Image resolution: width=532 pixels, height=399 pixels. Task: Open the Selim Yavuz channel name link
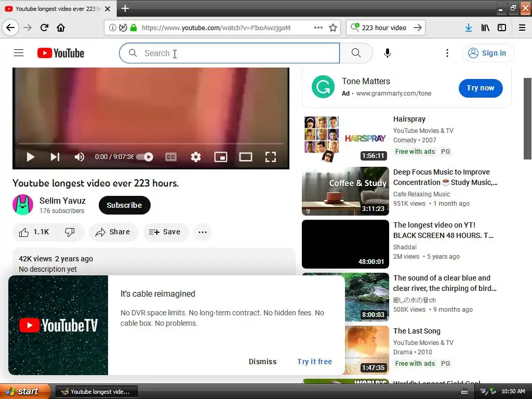coord(62,201)
